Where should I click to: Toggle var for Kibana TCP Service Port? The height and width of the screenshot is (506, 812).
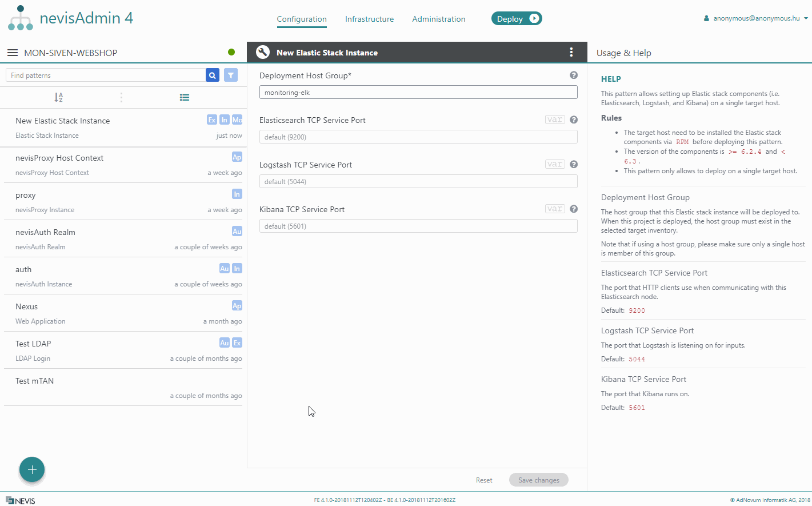[x=555, y=209]
